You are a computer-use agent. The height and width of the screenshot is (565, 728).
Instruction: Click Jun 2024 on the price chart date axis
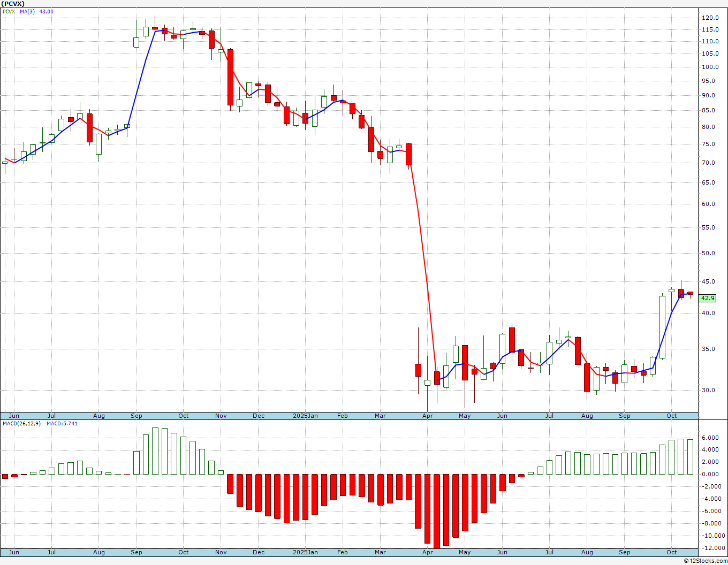14,416
